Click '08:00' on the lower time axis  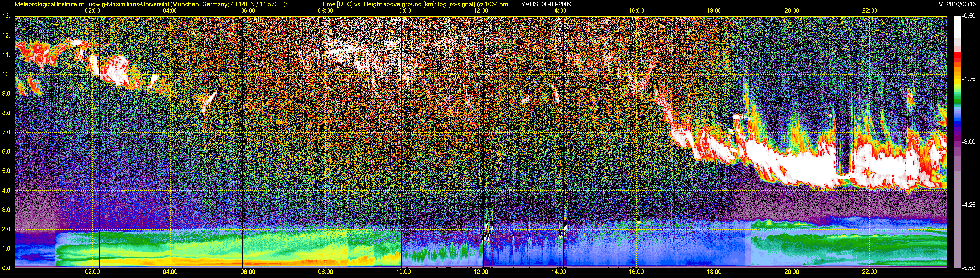click(326, 272)
